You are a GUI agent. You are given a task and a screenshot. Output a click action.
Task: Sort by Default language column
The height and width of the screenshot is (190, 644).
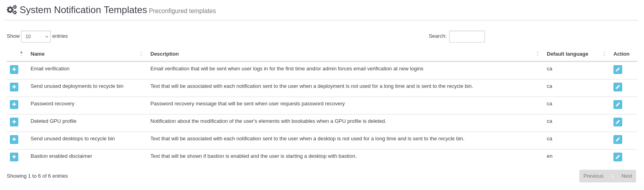coord(567,54)
